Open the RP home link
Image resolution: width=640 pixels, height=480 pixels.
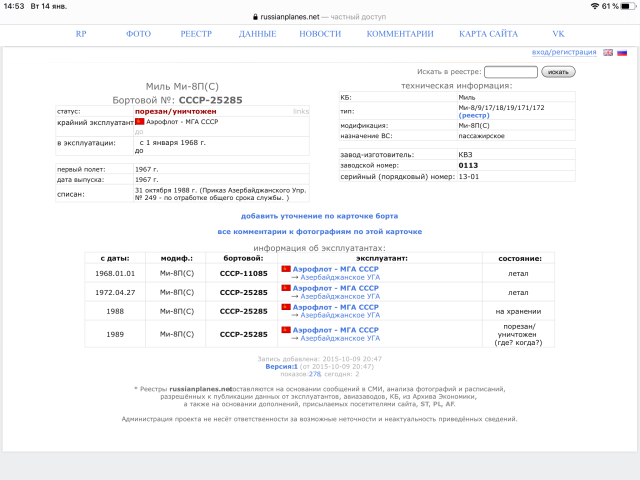tap(81, 34)
